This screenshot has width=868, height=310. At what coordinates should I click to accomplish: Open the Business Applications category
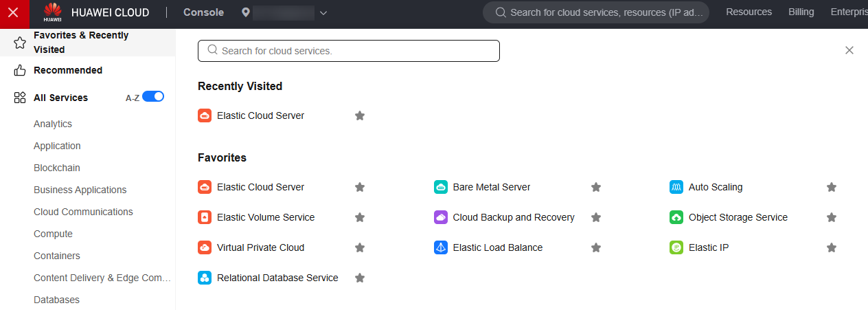coord(80,190)
